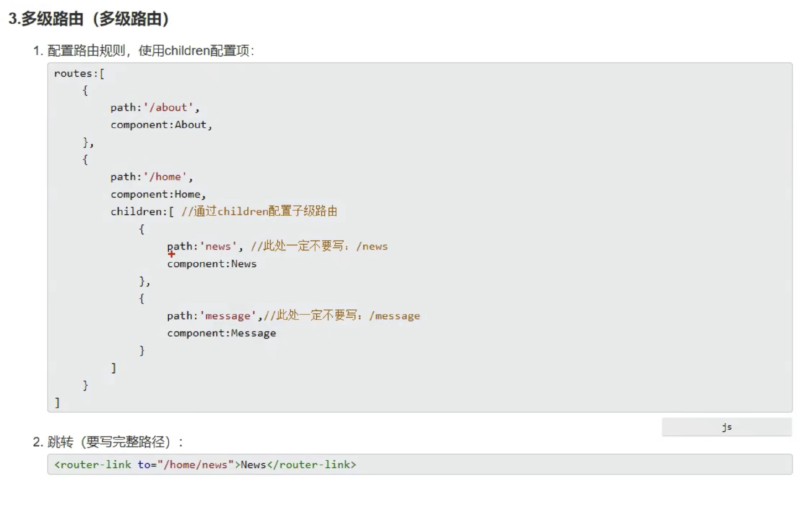Click the comment 此处一定不要写：/message
This screenshot has height=525, width=812.
342,316
